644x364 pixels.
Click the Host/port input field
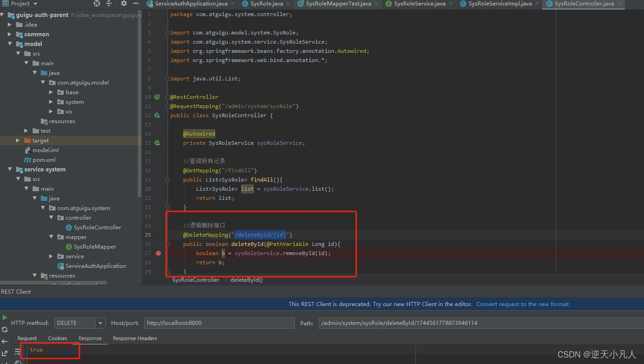pos(219,323)
